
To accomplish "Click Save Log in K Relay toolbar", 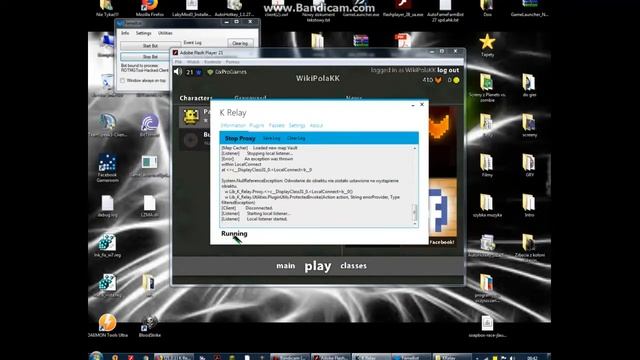I will (x=271, y=138).
